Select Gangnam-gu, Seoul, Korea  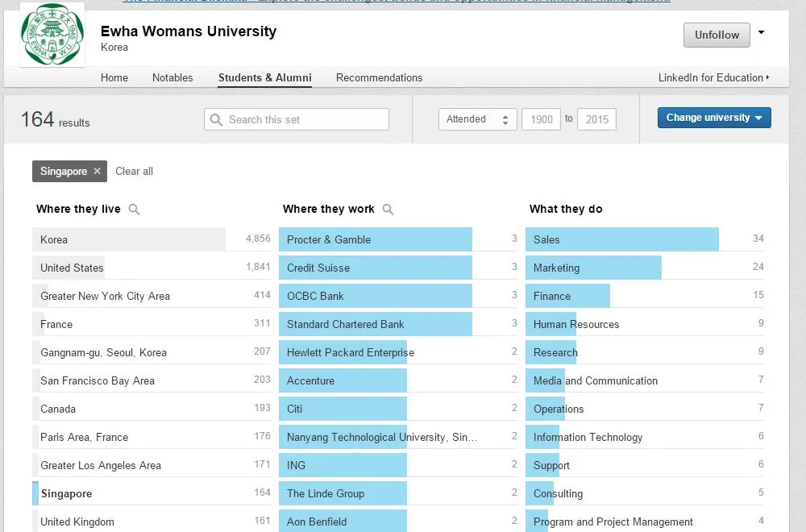click(x=152, y=352)
